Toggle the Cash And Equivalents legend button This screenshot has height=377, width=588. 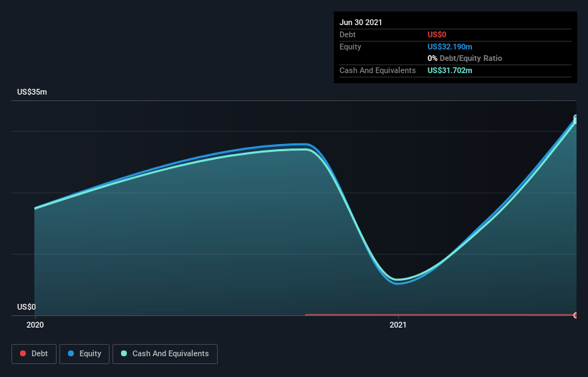tap(165, 354)
